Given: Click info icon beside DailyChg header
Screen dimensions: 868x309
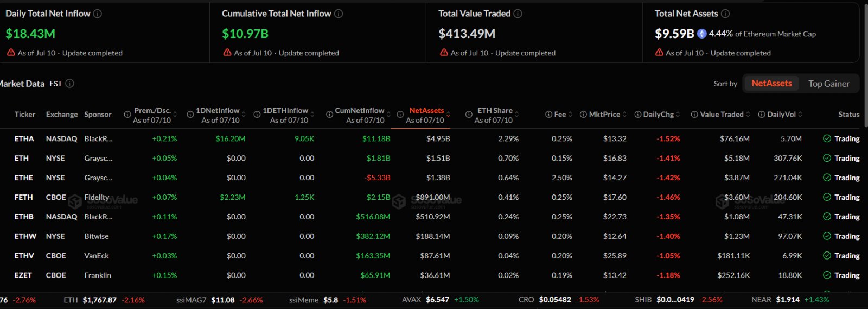Looking at the screenshot, I should click(638, 115).
